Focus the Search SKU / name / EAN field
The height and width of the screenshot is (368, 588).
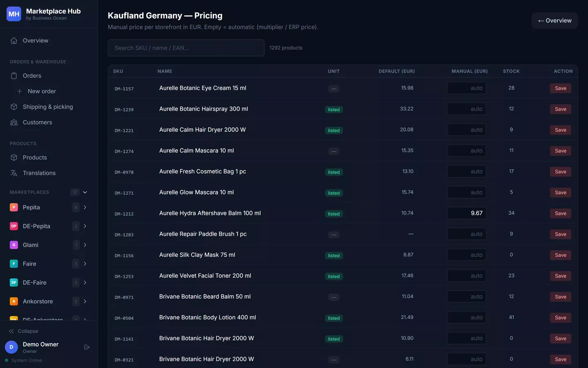tap(186, 48)
